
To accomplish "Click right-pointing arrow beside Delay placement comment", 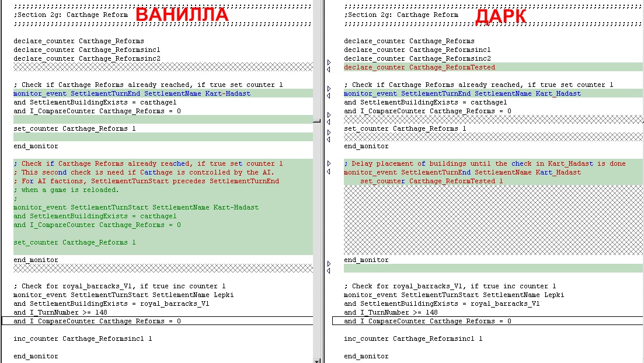I will coord(329,163).
